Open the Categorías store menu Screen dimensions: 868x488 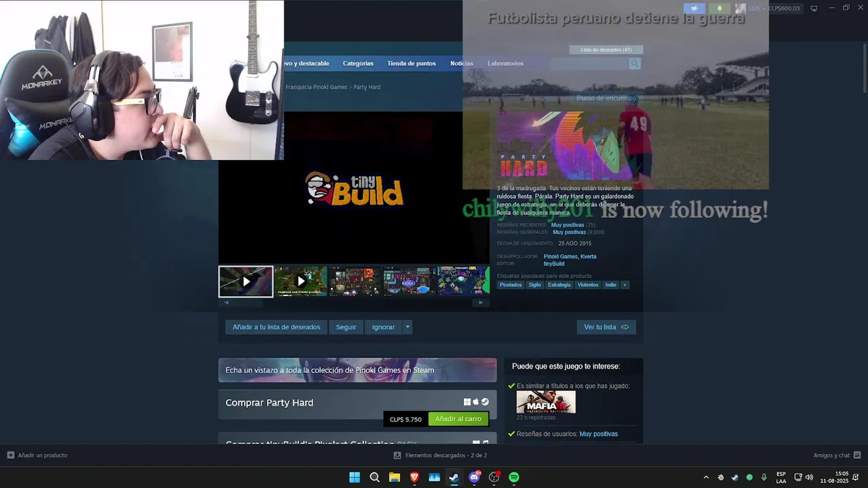tap(358, 63)
